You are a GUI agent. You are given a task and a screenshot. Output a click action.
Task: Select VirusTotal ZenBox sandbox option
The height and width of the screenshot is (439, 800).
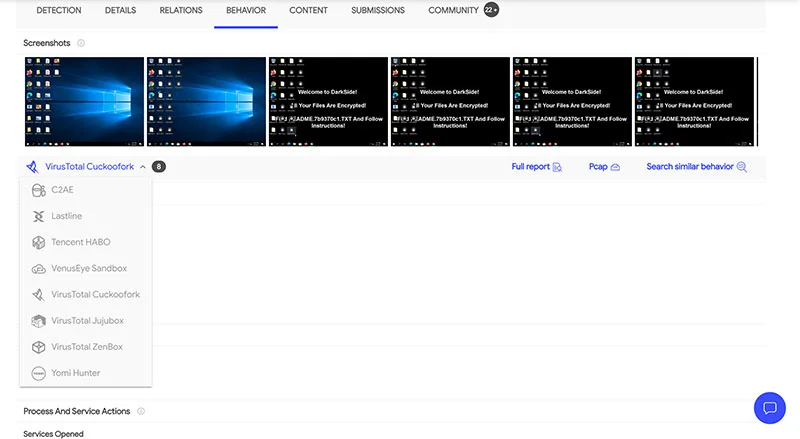pos(87,347)
